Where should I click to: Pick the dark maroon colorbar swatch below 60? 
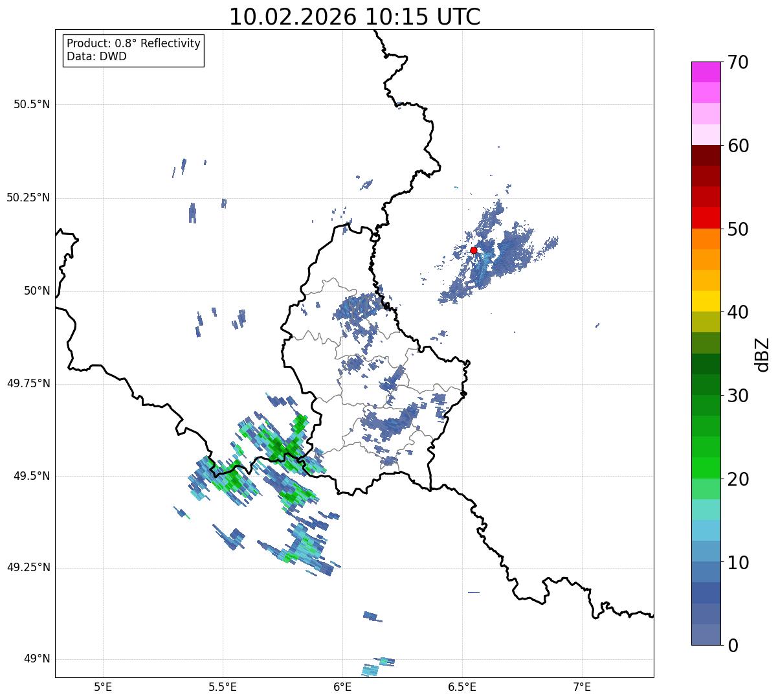point(706,155)
